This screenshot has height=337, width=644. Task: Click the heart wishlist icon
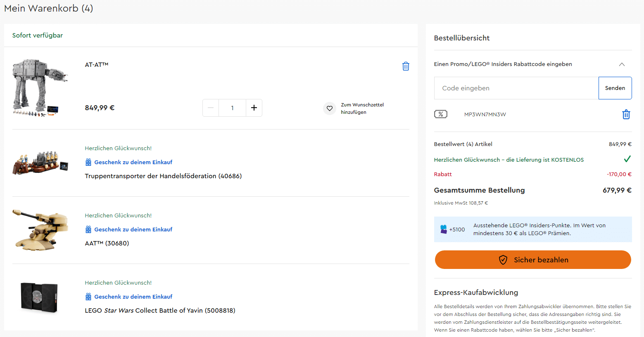tap(329, 108)
